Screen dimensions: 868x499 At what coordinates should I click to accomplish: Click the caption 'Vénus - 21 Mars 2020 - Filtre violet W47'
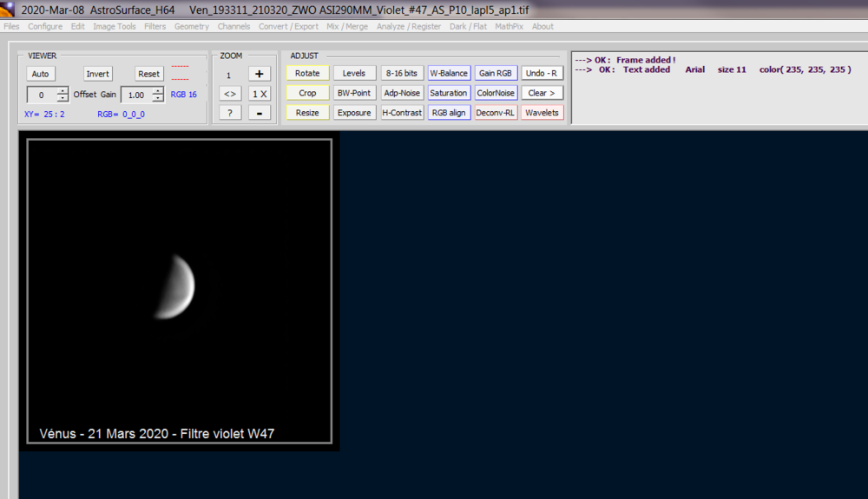(156, 434)
